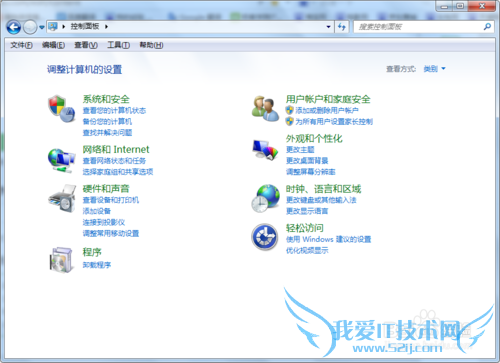Minimize the Control Panel window
Image resolution: width=500 pixels, height=363 pixels.
point(444,6)
